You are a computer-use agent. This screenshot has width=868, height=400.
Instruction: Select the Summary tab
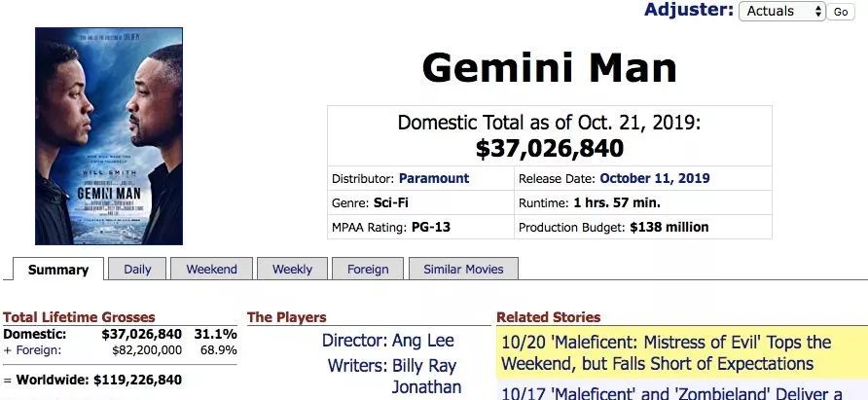58,270
